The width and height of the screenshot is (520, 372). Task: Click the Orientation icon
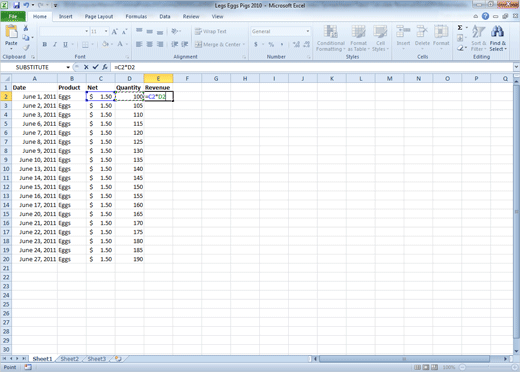tap(175, 31)
